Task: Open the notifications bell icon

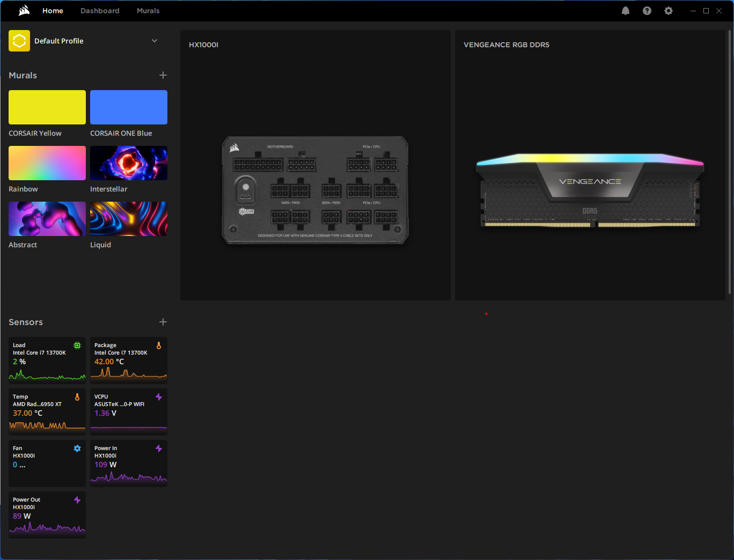Action: 626,11
